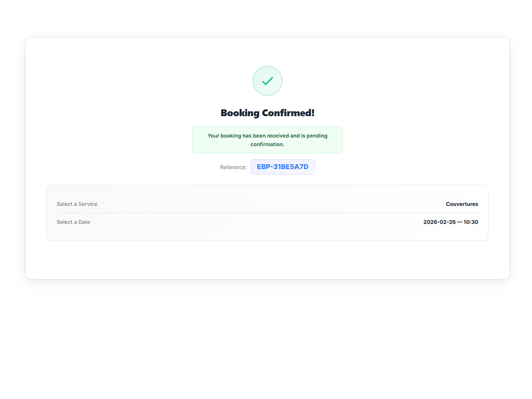Click the word "Booking" in the heading
The image size is (532, 399).
coord(240,113)
